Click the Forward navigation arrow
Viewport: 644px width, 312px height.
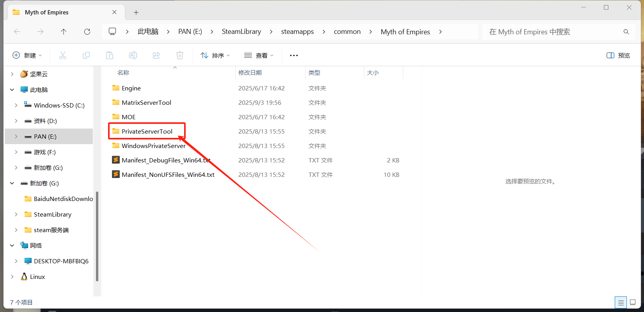coord(40,32)
